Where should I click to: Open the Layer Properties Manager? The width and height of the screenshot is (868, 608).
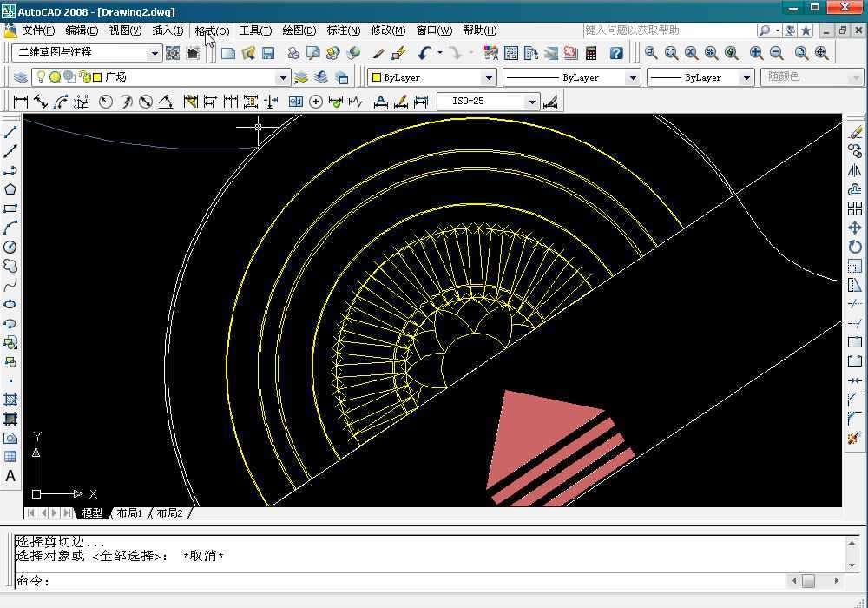click(x=21, y=77)
